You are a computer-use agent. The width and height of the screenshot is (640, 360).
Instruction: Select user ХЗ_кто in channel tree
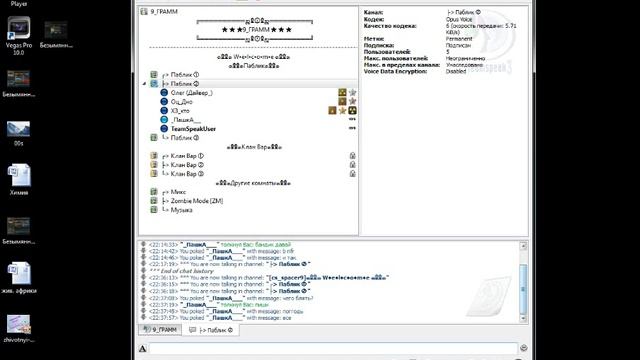[180, 111]
